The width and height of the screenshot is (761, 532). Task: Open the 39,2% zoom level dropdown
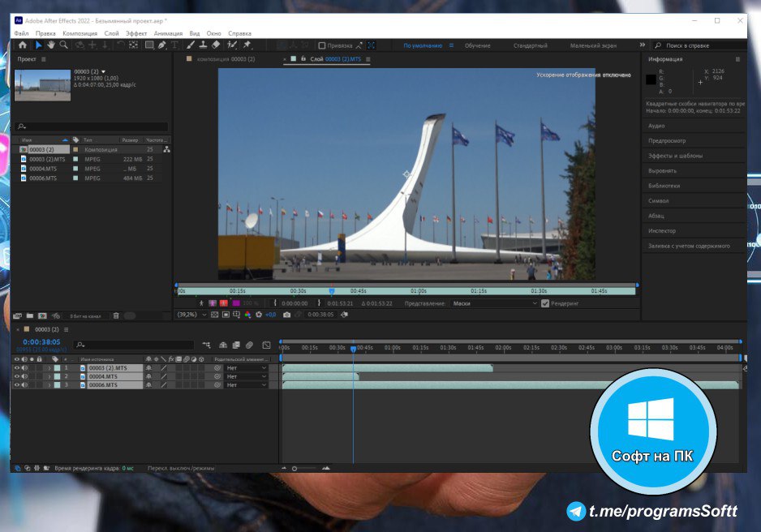[190, 316]
